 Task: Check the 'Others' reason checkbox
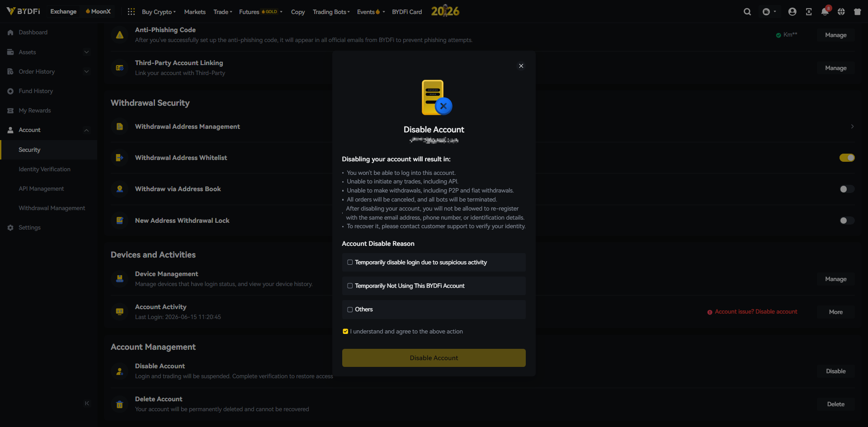[x=350, y=310]
